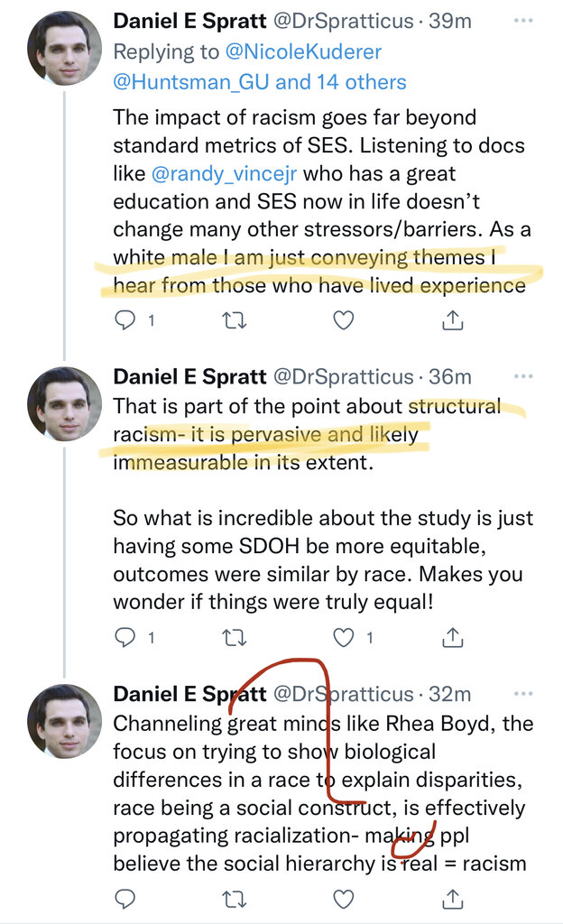This screenshot has width=563, height=924.
Task: Retweet the first tweet about racism impact
Action: click(235, 319)
